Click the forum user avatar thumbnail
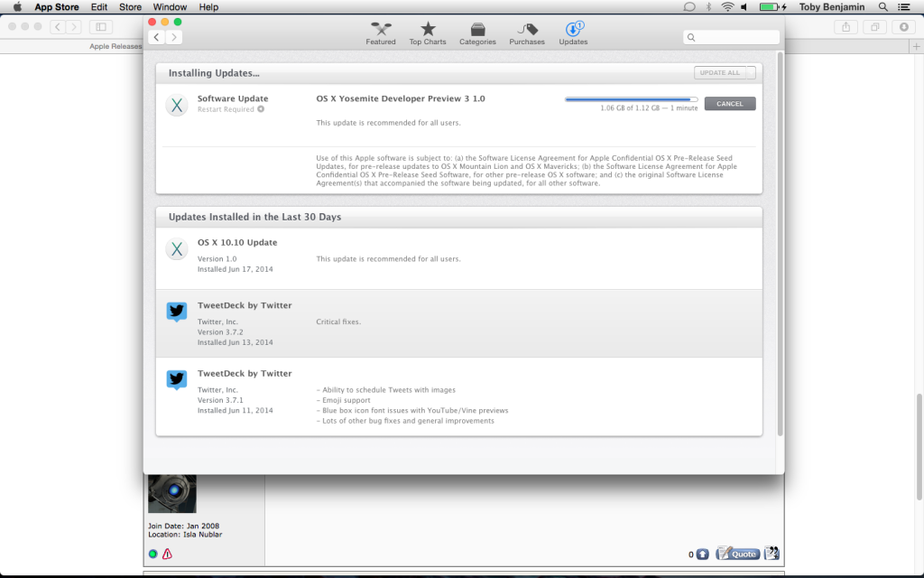 172,494
